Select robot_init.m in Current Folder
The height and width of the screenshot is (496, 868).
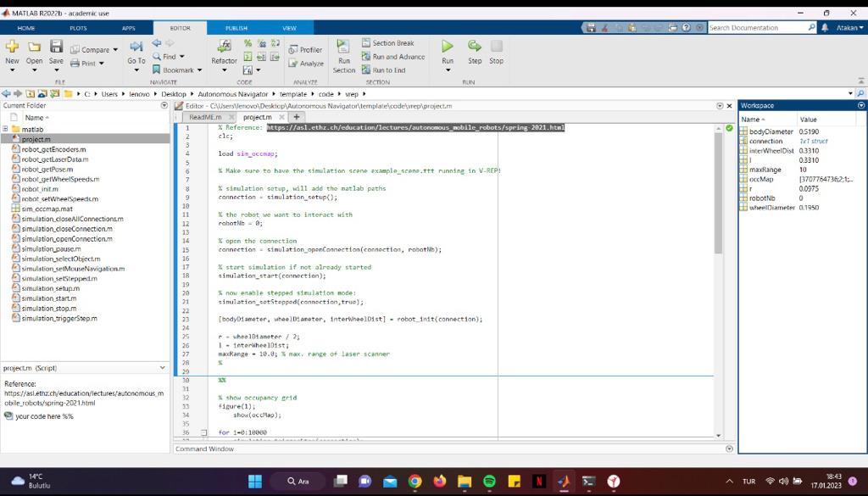point(40,189)
